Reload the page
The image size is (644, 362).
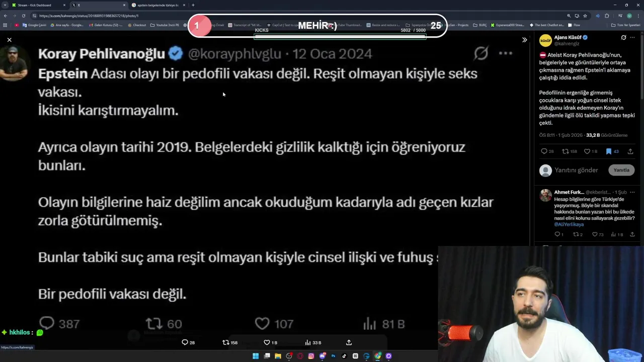pos(23,16)
